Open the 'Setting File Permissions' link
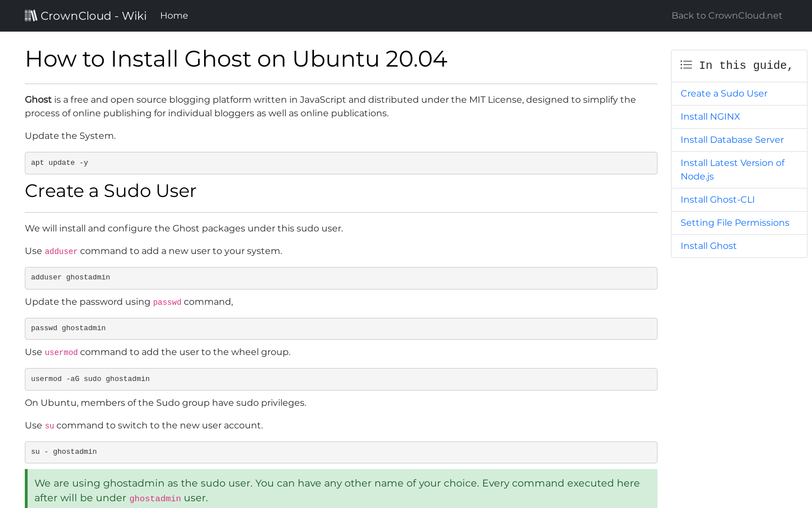The image size is (812, 508). (735, 222)
